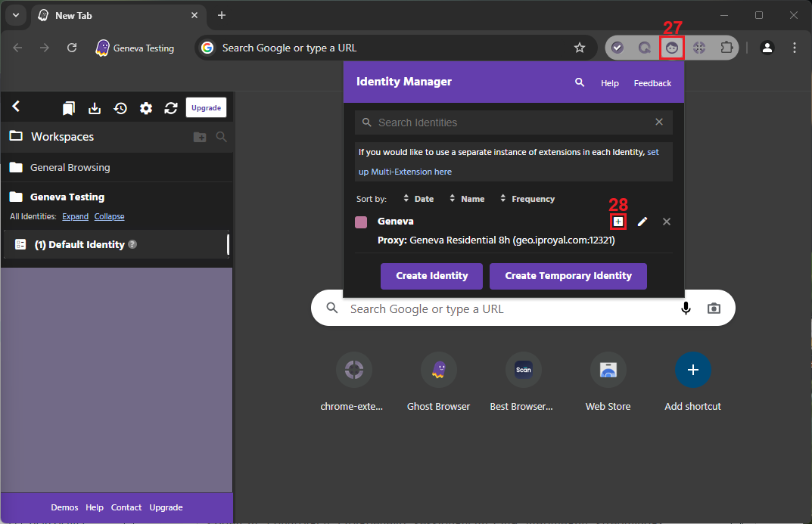Open the Identity Manager extension icon
Image resolution: width=812 pixels, height=524 pixels.
point(672,48)
